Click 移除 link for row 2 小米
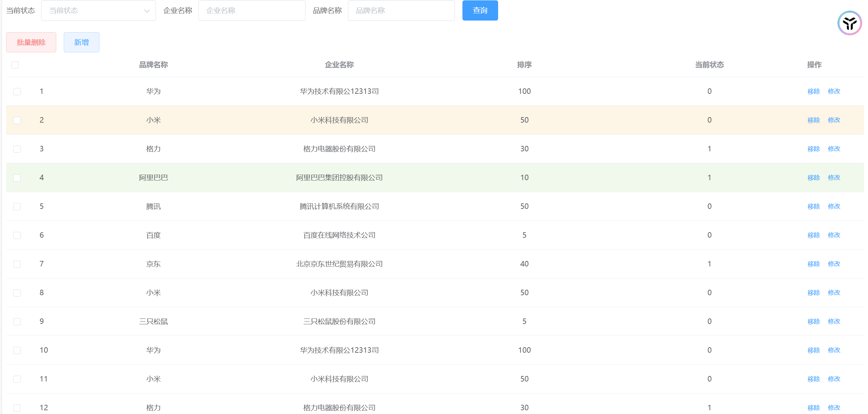This screenshot has width=868, height=414. coord(813,120)
